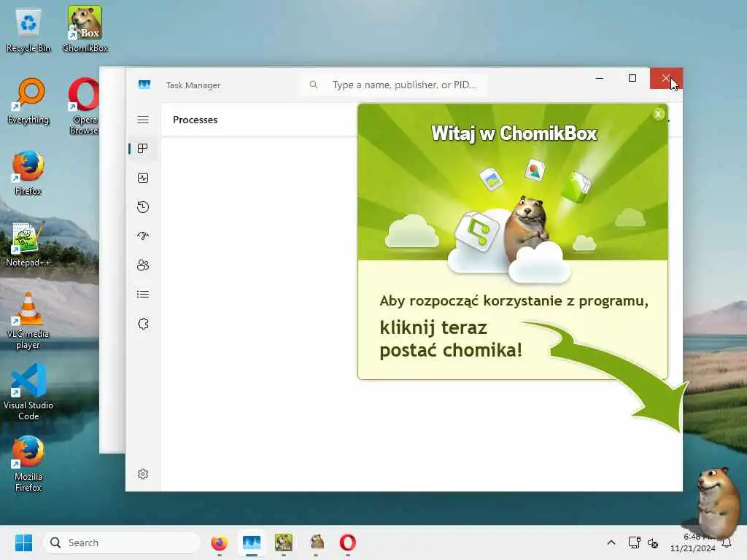The height and width of the screenshot is (560, 747).
Task: Open Startup apps page in Task Manager
Action: (143, 236)
